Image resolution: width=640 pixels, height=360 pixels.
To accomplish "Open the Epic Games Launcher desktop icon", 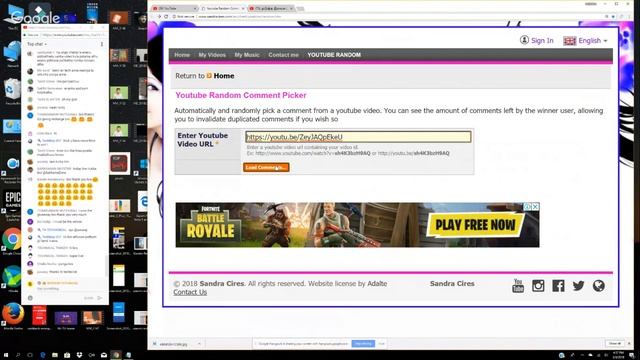I will 12,204.
